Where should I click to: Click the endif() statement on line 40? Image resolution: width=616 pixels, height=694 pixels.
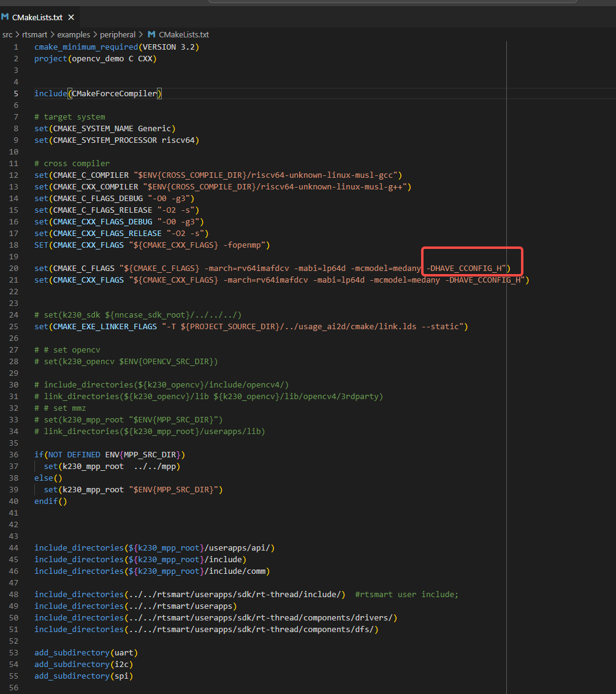click(x=50, y=501)
